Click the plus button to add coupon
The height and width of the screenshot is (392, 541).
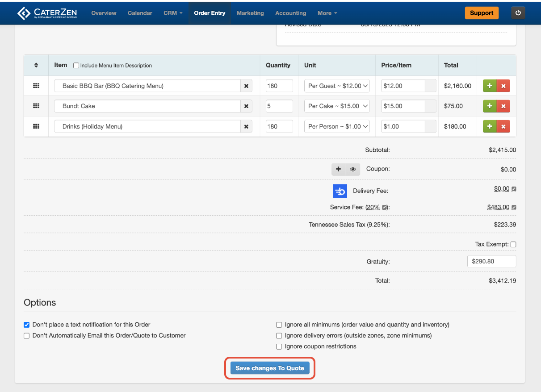[x=339, y=169]
